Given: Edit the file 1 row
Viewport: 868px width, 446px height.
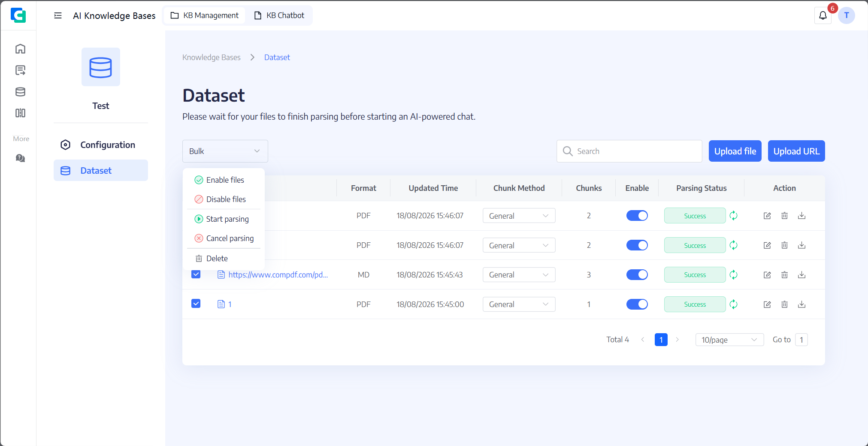Looking at the screenshot, I should coord(767,304).
